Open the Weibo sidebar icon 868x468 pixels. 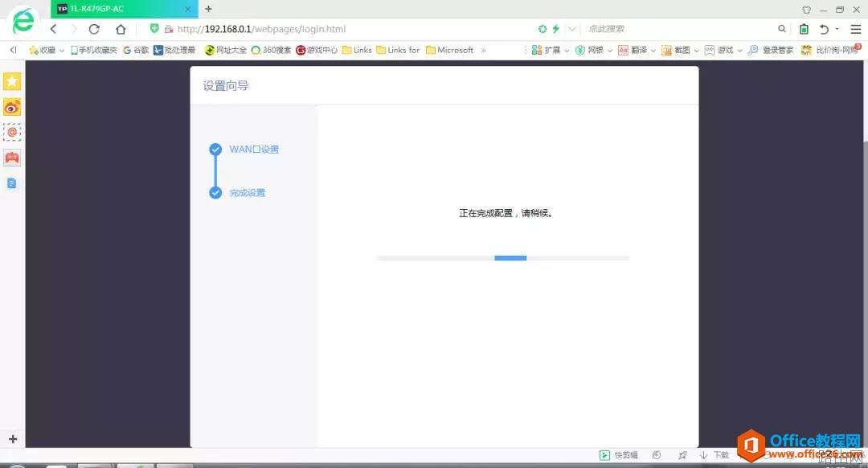click(12, 107)
